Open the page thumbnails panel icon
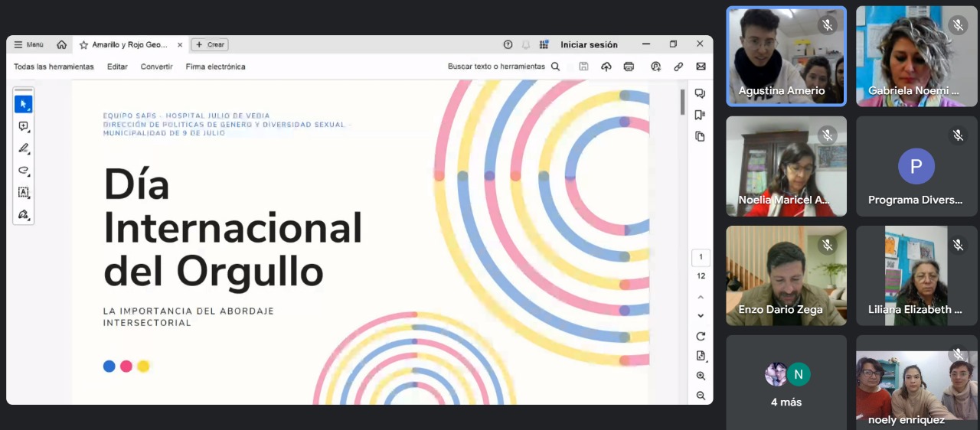The width and height of the screenshot is (980, 430). pyautogui.click(x=700, y=136)
